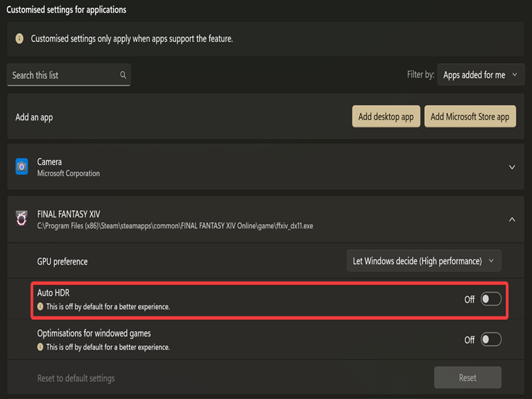
Task: Select the Camera app name text
Action: [49, 162]
